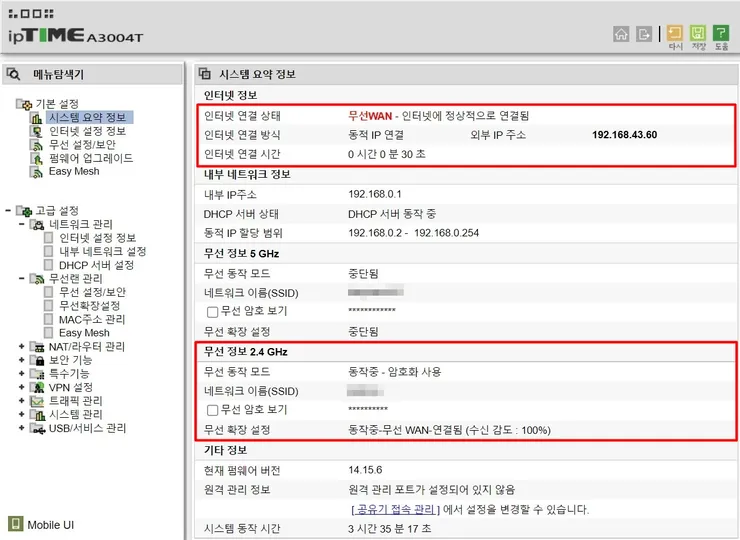Open Easy Mesh under 무선랜 관리
Viewport: 740px width, 540px height.
84,333
